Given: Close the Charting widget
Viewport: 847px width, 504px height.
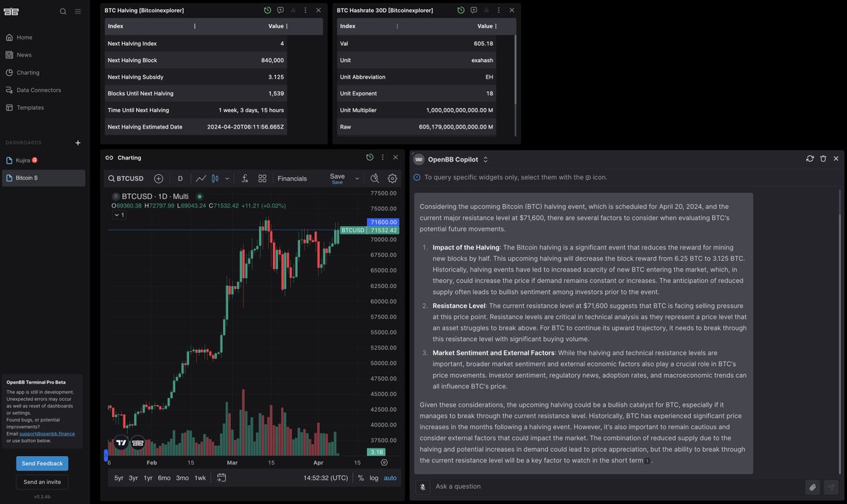Looking at the screenshot, I should coord(395,157).
